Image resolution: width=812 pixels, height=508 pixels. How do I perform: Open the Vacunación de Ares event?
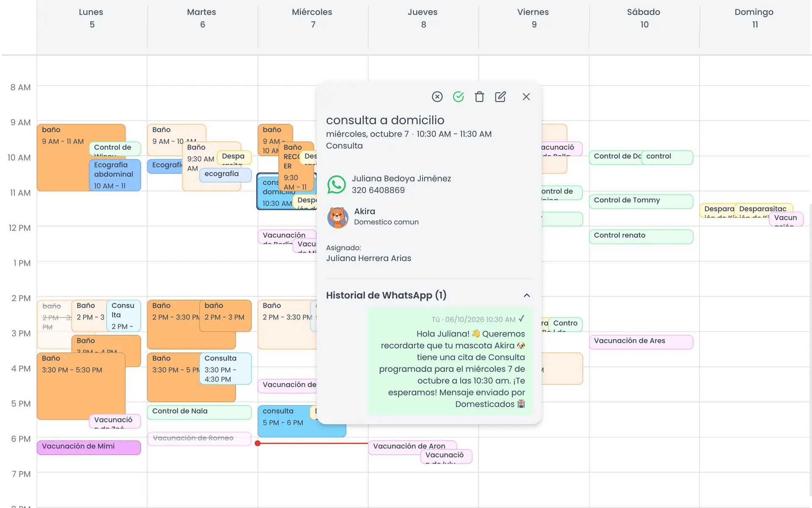coord(641,342)
